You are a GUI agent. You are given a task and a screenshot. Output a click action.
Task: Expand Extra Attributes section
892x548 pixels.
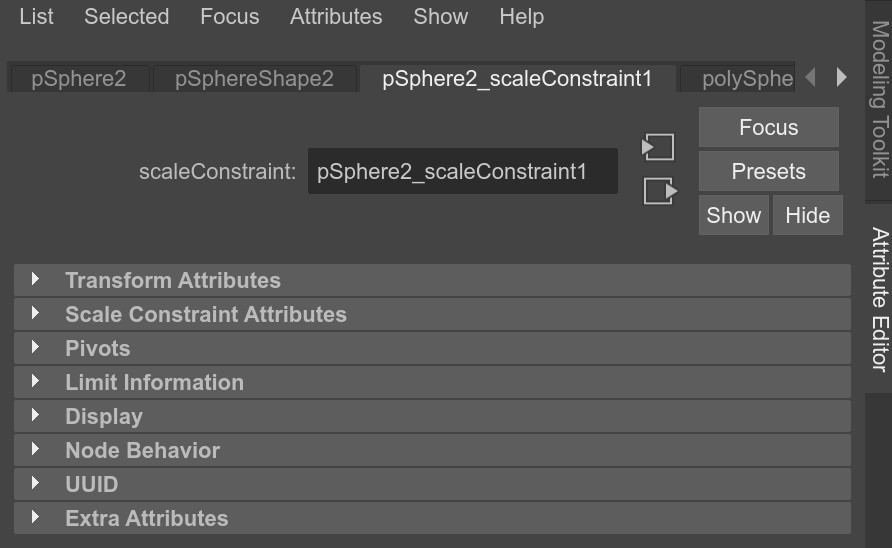432,518
